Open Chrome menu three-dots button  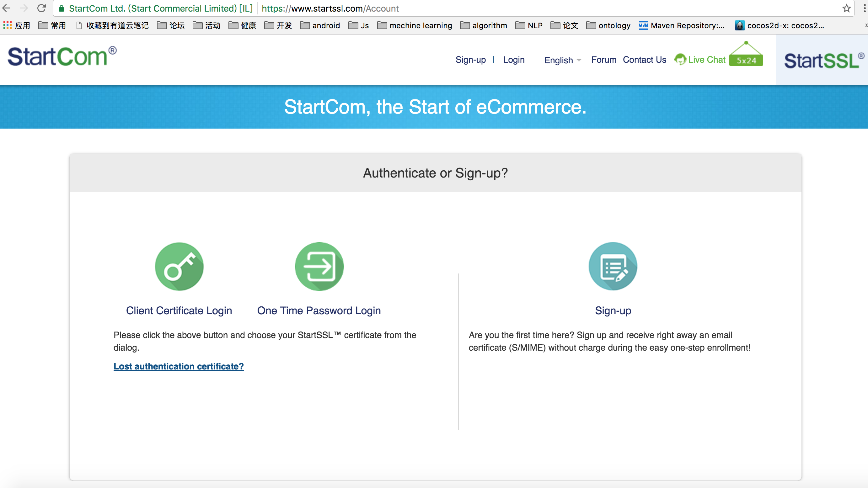point(864,8)
